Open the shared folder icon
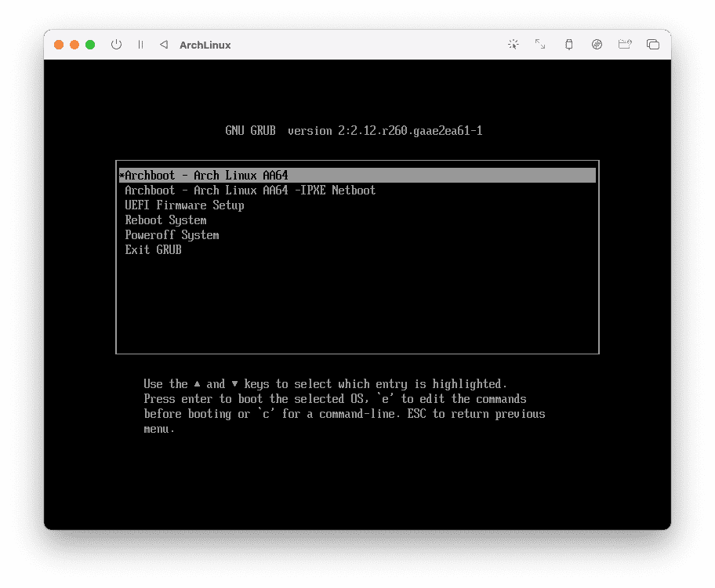 pos(625,44)
